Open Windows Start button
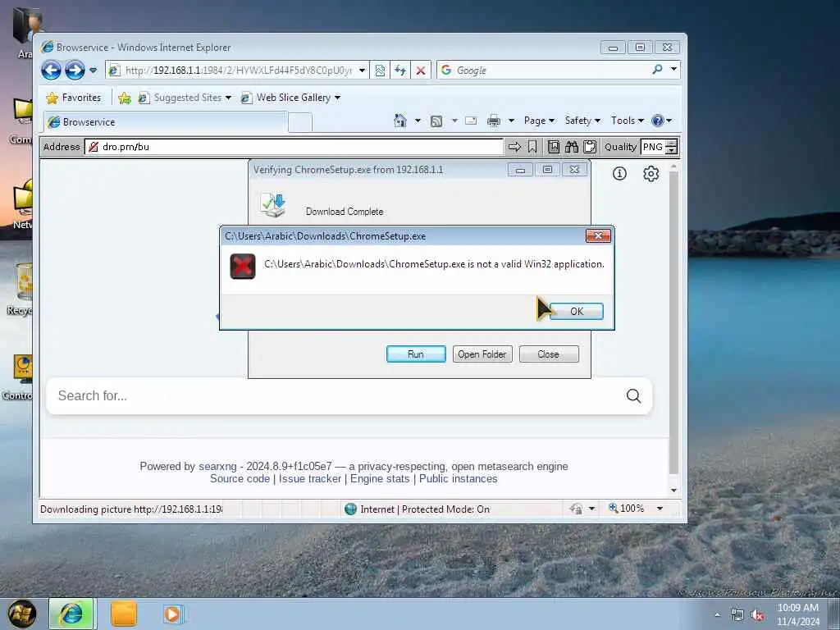Screen dimensions: 840x630 coord(21,614)
